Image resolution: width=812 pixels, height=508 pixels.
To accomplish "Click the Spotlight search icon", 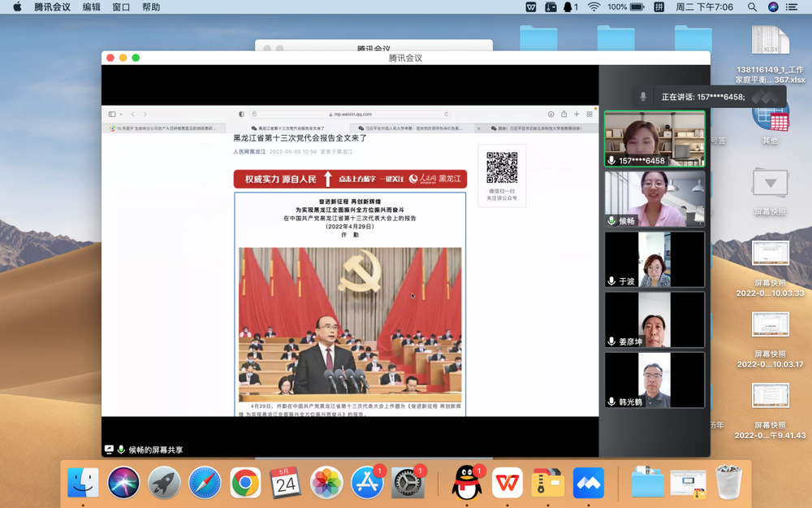I will (752, 7).
